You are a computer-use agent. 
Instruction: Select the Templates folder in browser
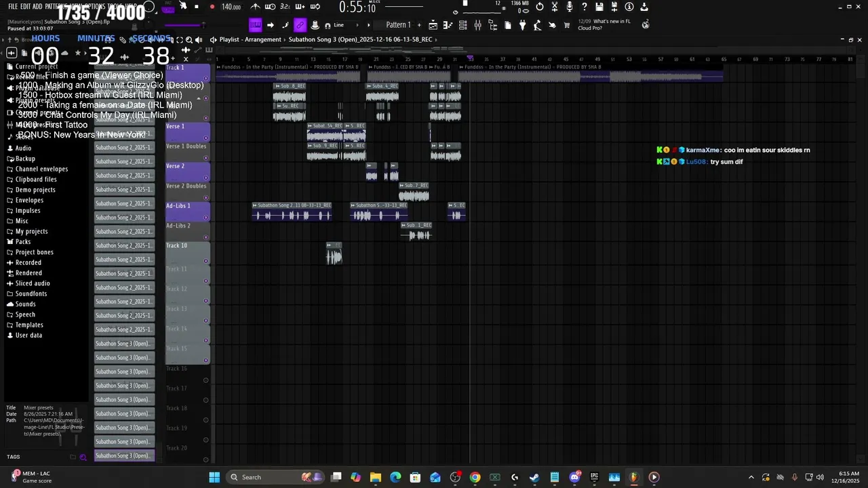pos(29,325)
